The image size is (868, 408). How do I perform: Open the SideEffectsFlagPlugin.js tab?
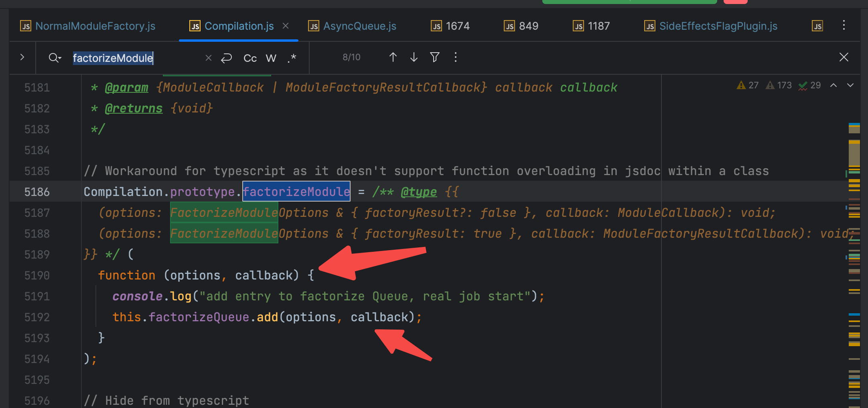[718, 26]
